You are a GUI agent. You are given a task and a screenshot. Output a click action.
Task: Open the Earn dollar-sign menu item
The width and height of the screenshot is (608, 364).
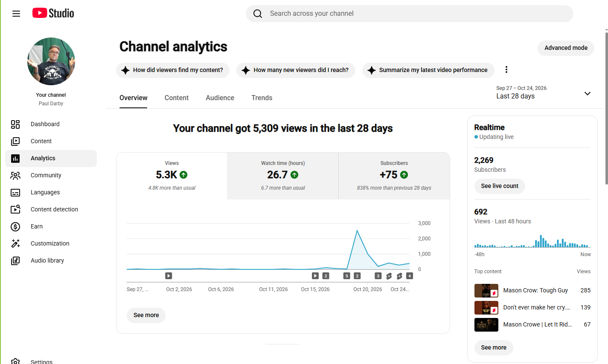pos(15,226)
